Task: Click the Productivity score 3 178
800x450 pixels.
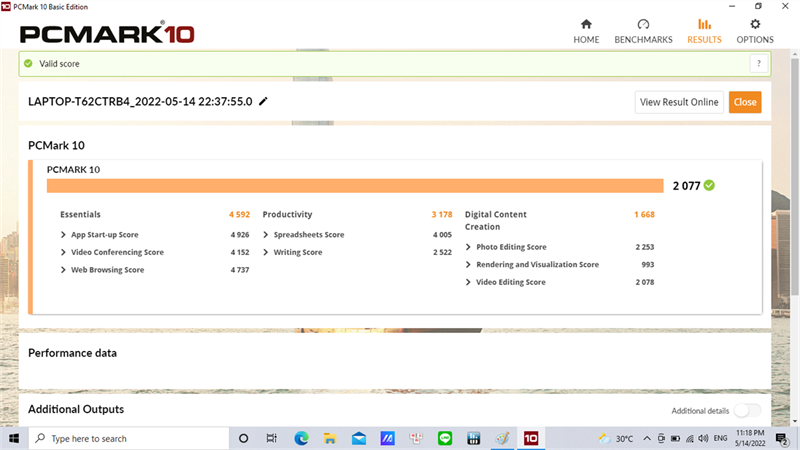Action: pos(442,214)
